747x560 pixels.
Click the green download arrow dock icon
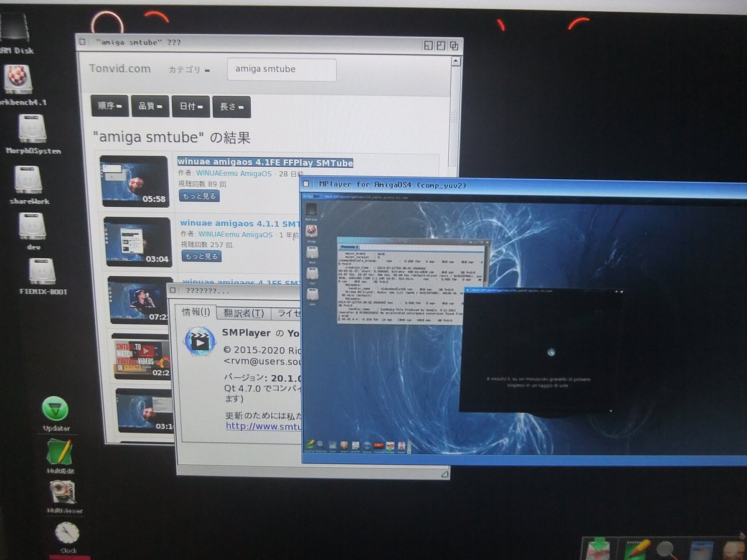(x=599, y=550)
